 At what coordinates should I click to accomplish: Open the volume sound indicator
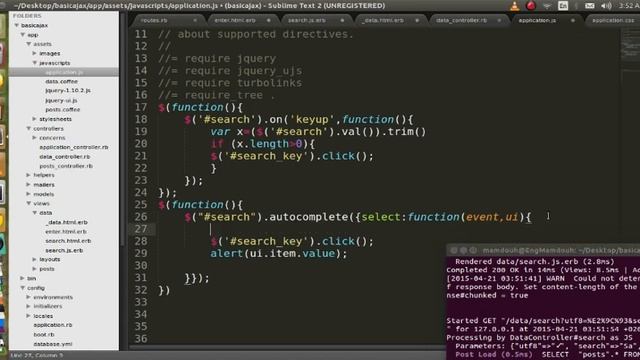point(606,6)
